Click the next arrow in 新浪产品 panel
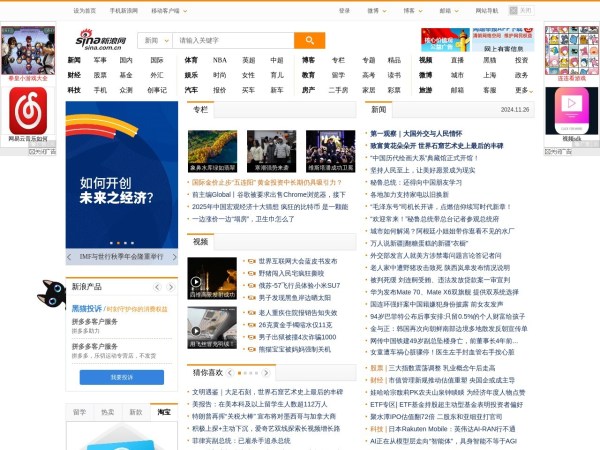This screenshot has height=450, width=600. pos(171,286)
